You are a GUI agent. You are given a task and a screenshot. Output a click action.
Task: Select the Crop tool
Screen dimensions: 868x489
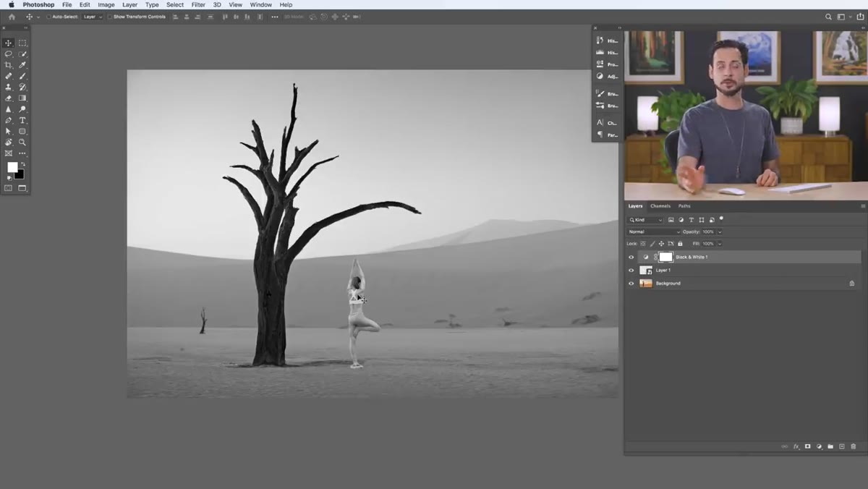pyautogui.click(x=9, y=65)
